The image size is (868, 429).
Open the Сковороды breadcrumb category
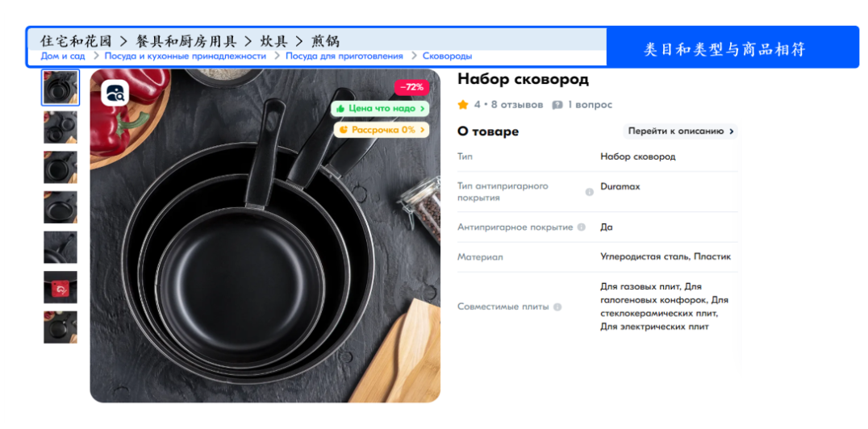coord(447,56)
